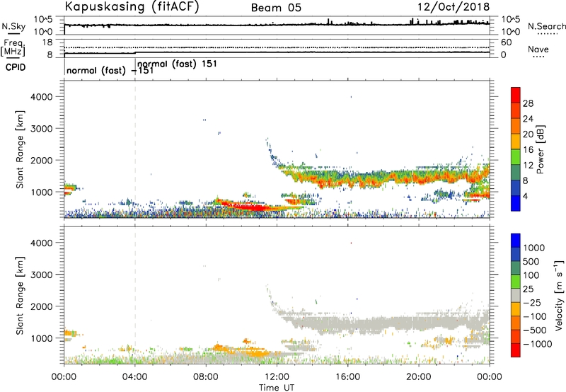
Task: Click the '2000' tick on the velocity panel
Action: click(41, 306)
